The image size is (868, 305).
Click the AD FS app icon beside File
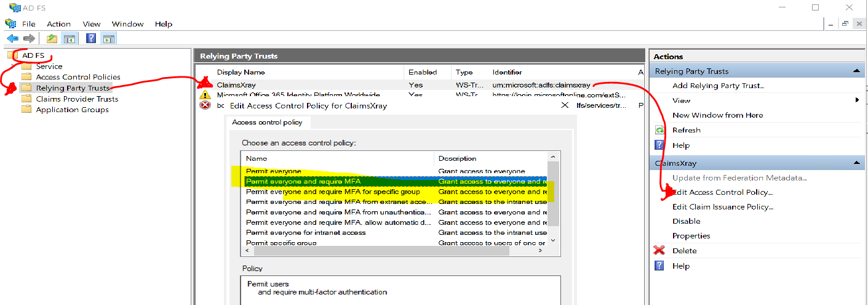coord(10,23)
